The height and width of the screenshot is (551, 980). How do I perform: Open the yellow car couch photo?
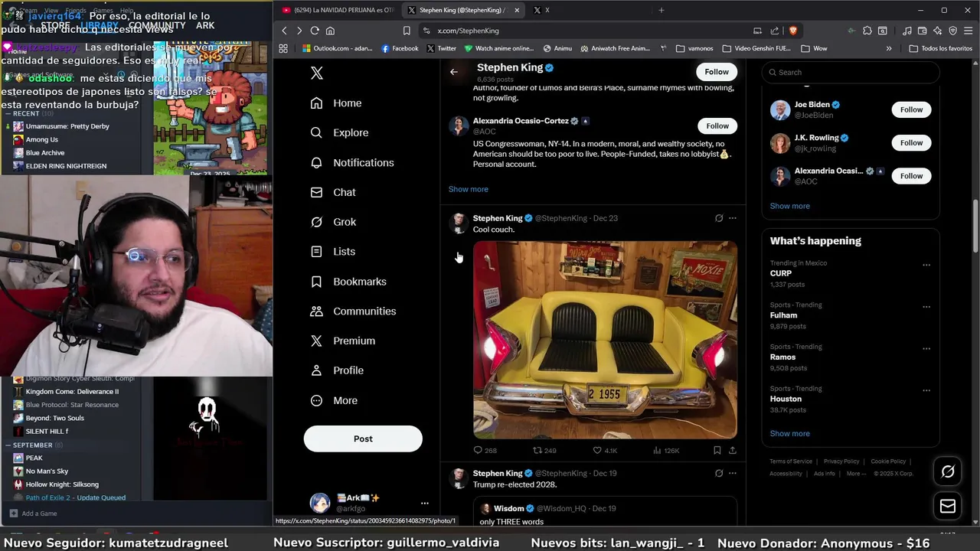pyautogui.click(x=605, y=340)
